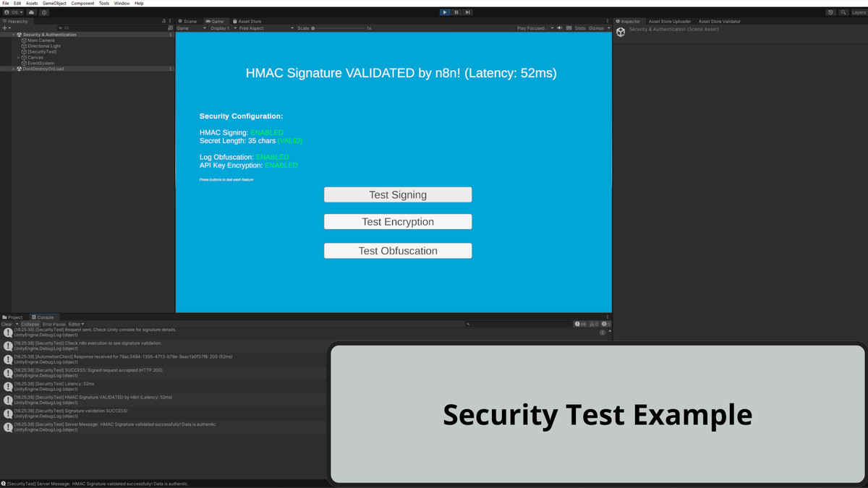868x488 pixels.
Task: Open the GameObject menu
Action: coord(54,3)
